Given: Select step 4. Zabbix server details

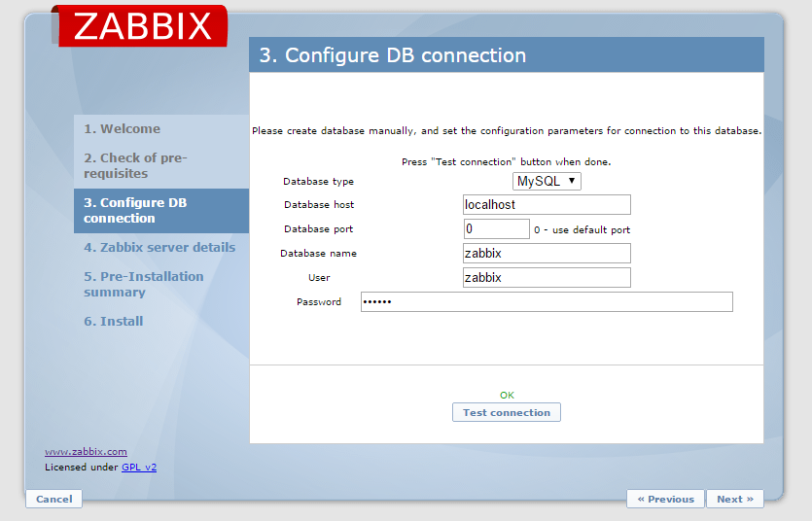Looking at the screenshot, I should [159, 247].
